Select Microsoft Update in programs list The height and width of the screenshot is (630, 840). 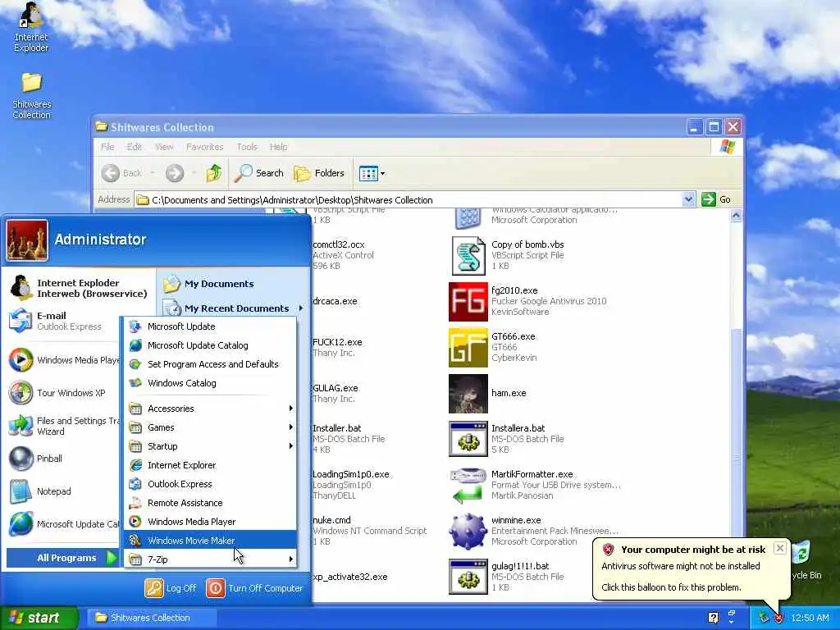(x=211, y=326)
